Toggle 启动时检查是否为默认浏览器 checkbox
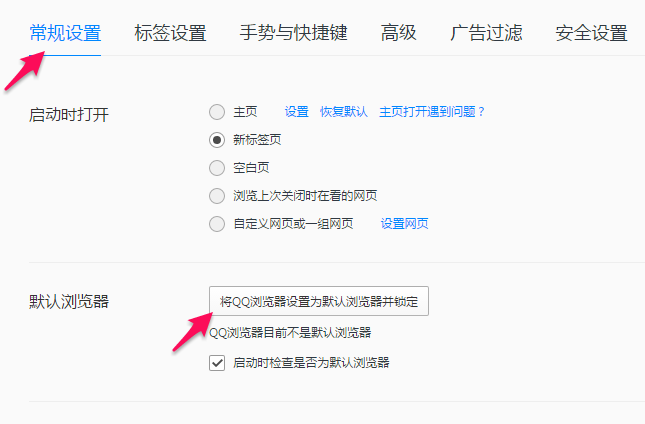 pos(217,363)
